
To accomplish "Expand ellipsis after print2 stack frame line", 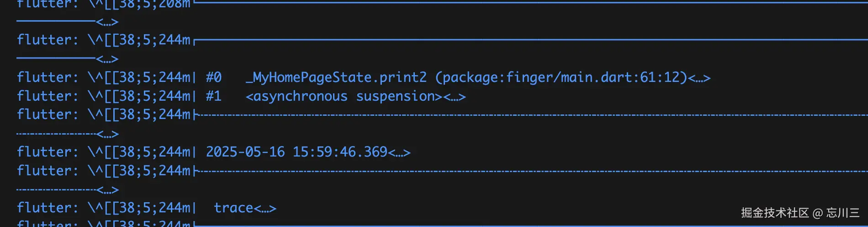I will pyautogui.click(x=699, y=78).
